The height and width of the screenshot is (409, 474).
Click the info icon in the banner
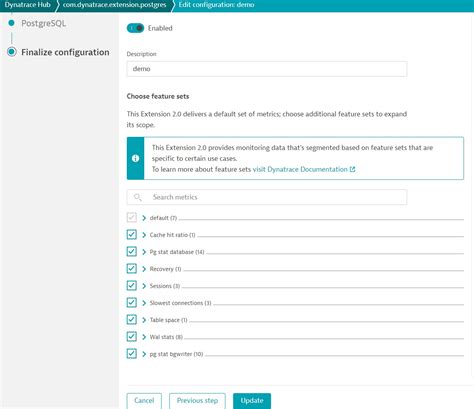click(135, 158)
